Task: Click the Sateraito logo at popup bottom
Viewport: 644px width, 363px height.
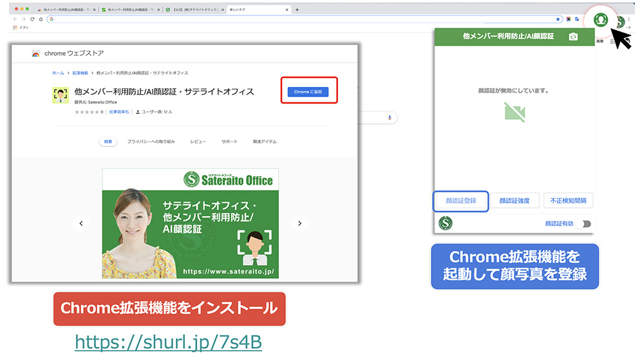Action: 446,223
